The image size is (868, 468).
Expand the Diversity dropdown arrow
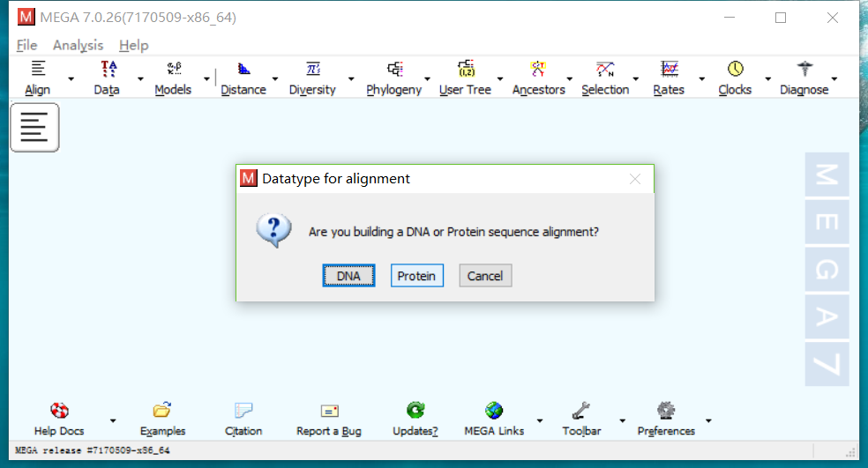[351, 79]
